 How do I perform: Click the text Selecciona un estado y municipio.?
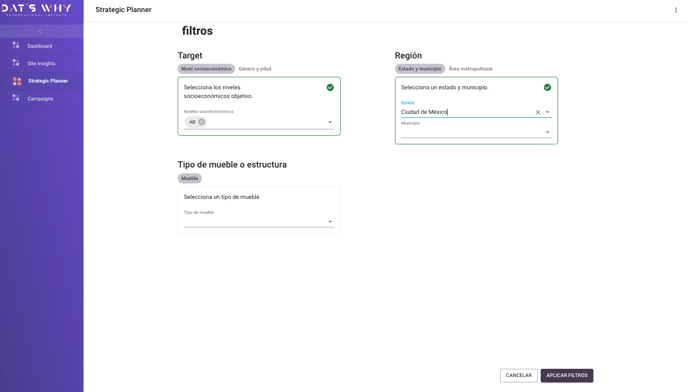tap(444, 87)
